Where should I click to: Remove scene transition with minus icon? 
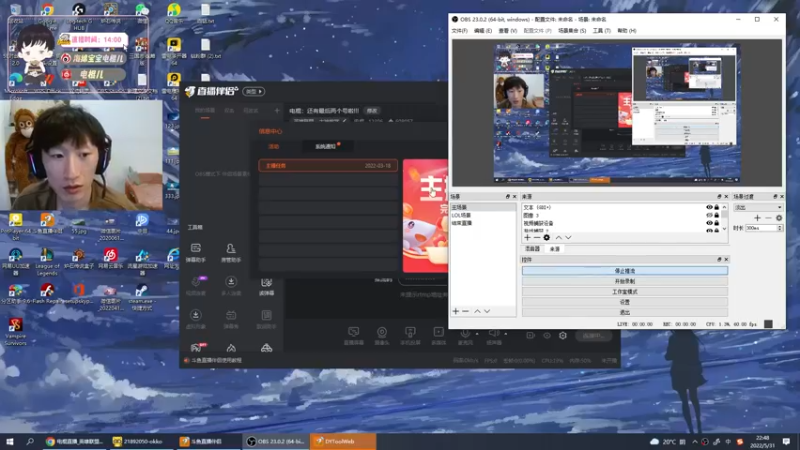(x=768, y=218)
